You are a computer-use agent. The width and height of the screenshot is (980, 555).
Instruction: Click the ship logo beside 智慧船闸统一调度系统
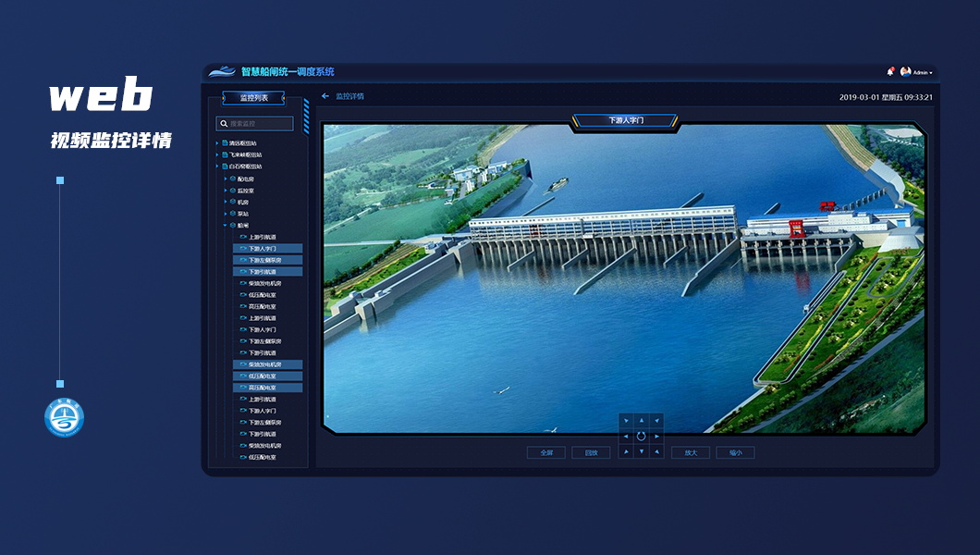221,72
